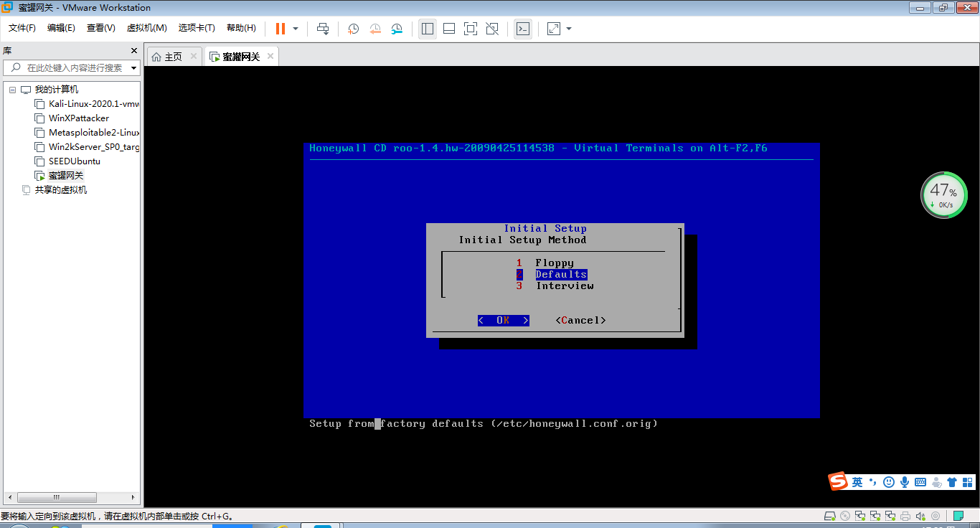Open the 查看(V) menu
The width and height of the screenshot is (980, 528).
(101, 28)
